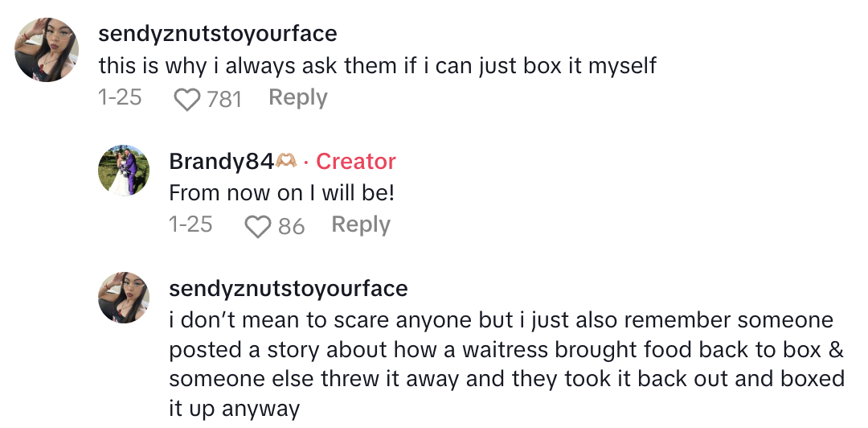Select the "box it myself" comment text
Viewport: 868px width, 428px height.
(x=378, y=65)
